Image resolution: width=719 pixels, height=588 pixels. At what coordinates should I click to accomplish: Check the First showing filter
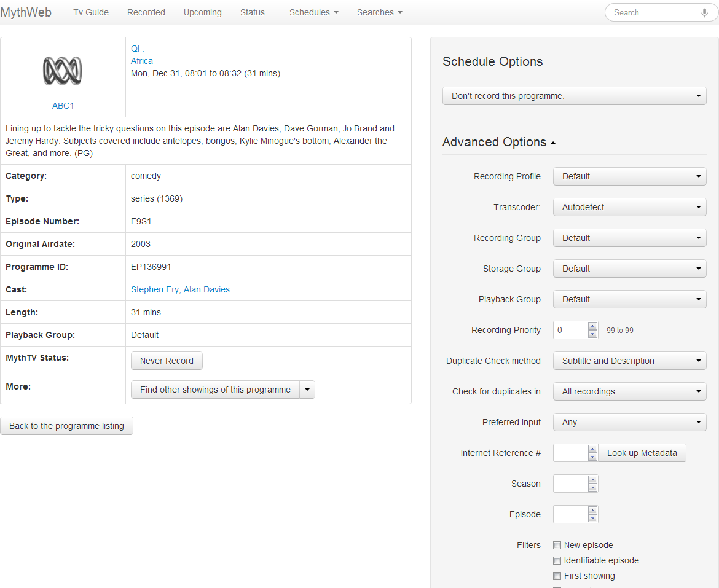point(557,576)
